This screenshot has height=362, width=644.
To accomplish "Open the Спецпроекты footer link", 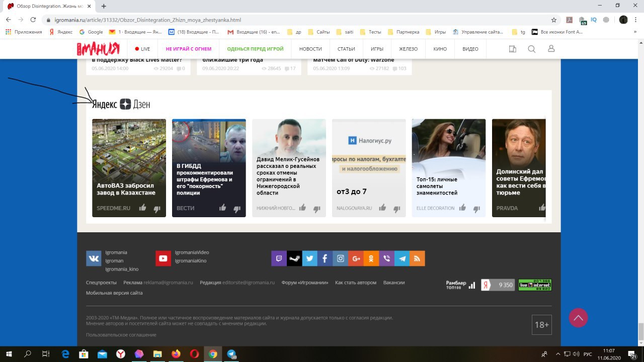I will pos(101,283).
